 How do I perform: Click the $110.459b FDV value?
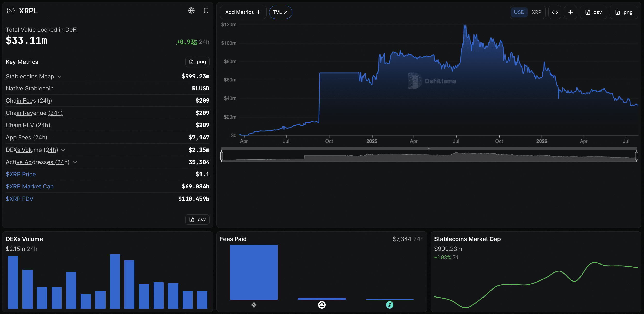[194, 199]
